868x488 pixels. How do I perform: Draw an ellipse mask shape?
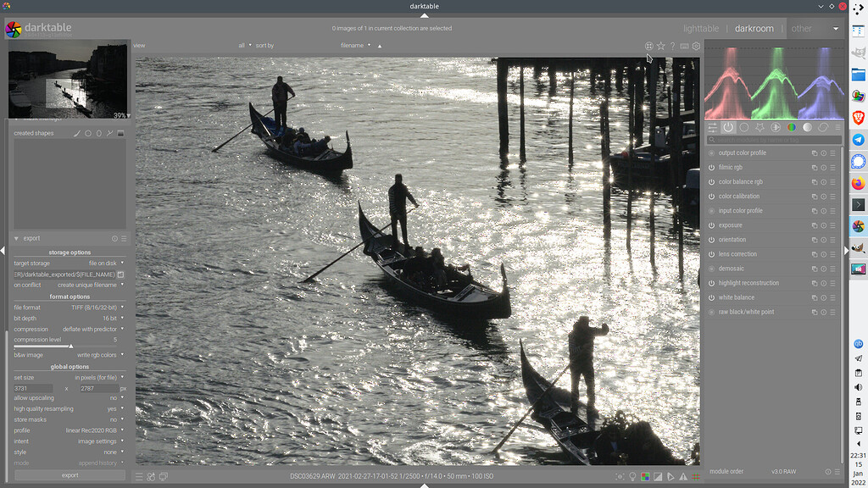[x=98, y=133]
